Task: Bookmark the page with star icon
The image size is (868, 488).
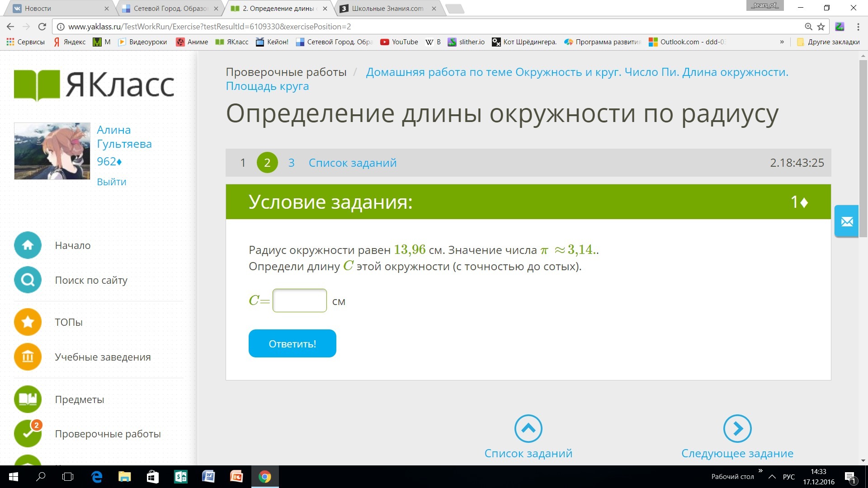Action: [821, 27]
